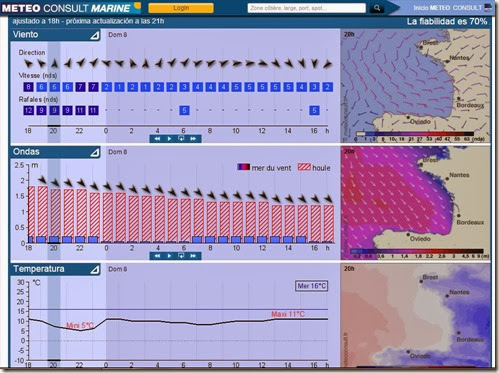Click the wind speed color scale on map

[x=414, y=134]
